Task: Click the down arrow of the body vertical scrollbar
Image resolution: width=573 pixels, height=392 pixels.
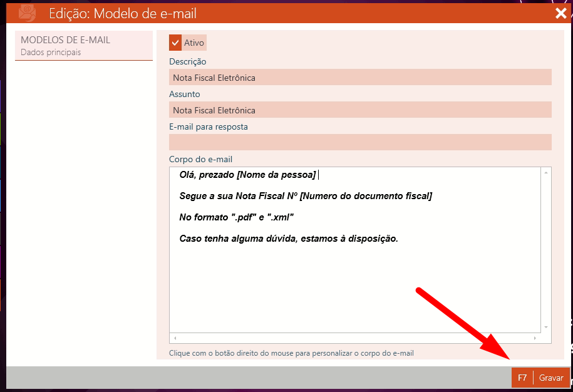Action: (546, 327)
